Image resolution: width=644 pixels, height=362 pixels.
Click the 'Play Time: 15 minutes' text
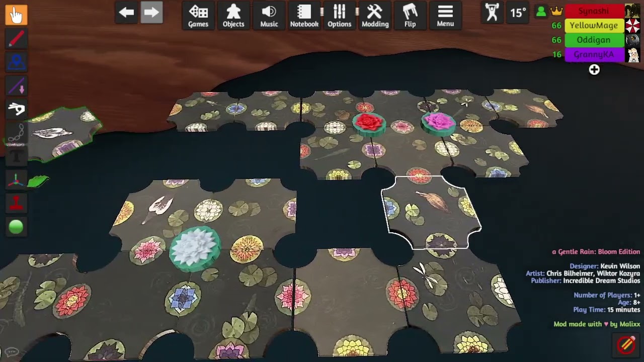(x=606, y=310)
